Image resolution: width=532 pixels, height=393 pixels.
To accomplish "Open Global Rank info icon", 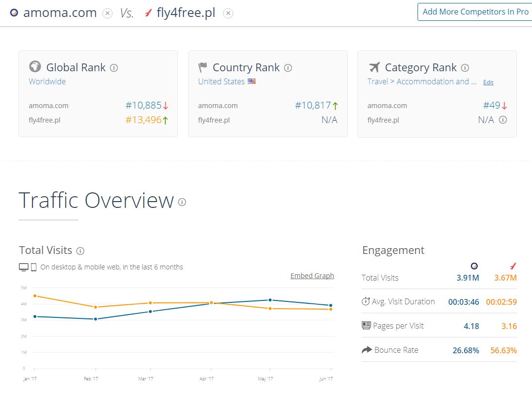I will tap(114, 68).
